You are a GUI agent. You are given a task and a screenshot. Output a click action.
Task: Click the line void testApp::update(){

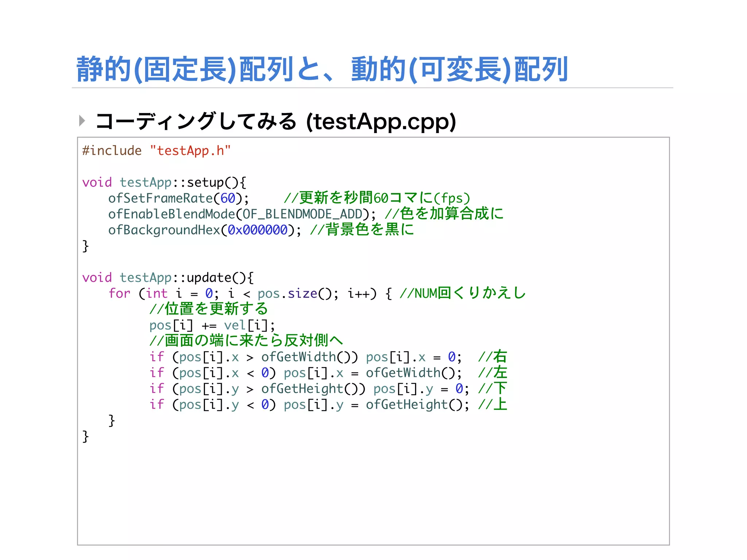click(x=168, y=278)
